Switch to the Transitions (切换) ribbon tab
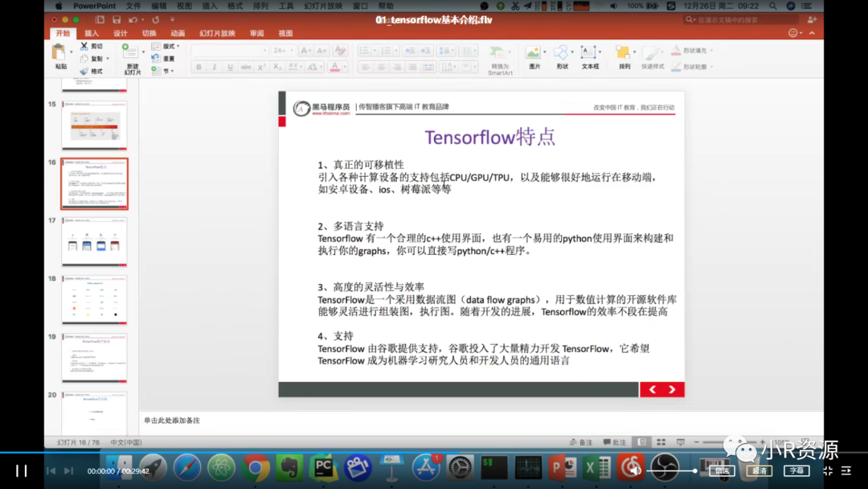 tap(149, 33)
